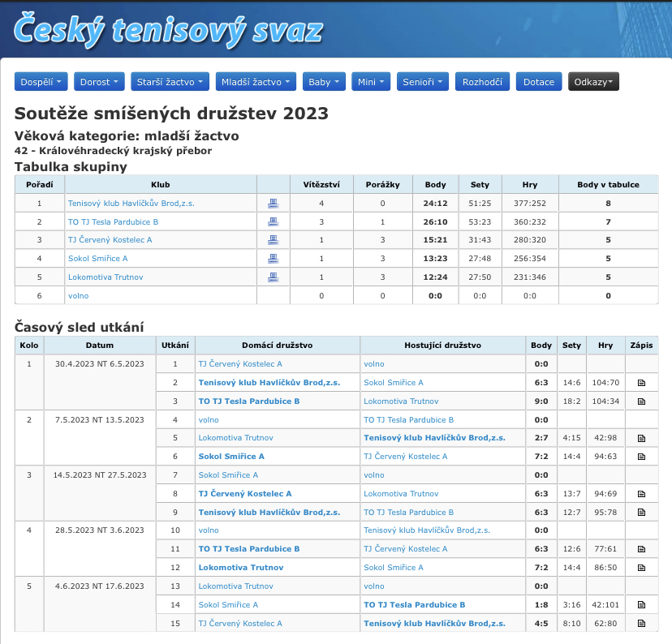Open print icon for TJ Červený Kostelec A
The image size is (672, 644).
tap(273, 240)
